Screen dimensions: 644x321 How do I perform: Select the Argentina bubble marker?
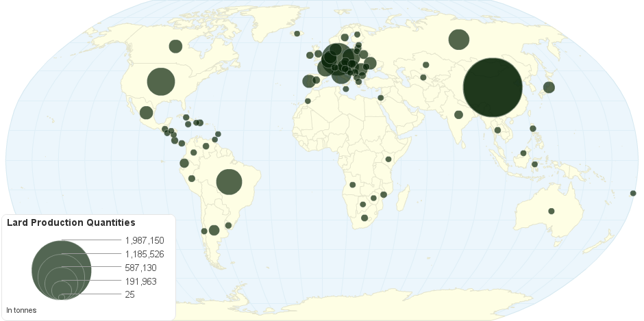tap(214, 230)
